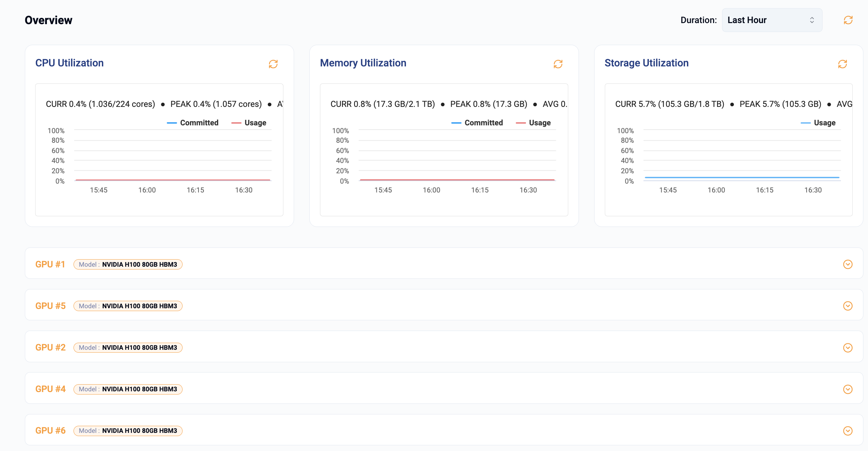Expand the GPU #5 section chevron
The height and width of the screenshot is (451, 868).
click(848, 306)
